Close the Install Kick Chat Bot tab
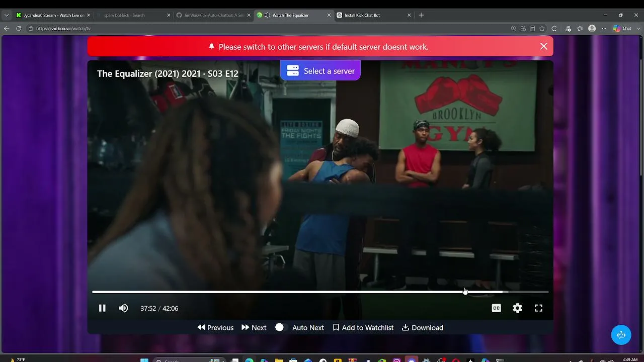This screenshot has height=362, width=644. point(410,15)
